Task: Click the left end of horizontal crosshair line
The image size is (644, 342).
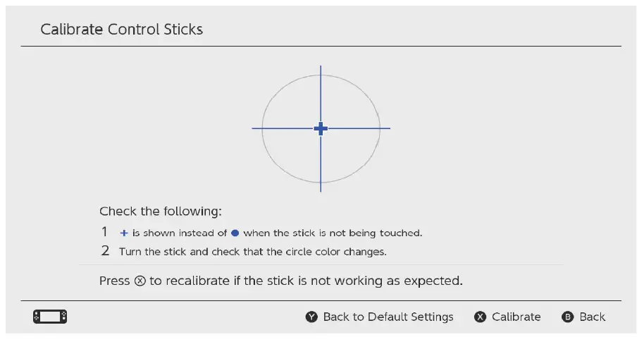Action: (254, 128)
